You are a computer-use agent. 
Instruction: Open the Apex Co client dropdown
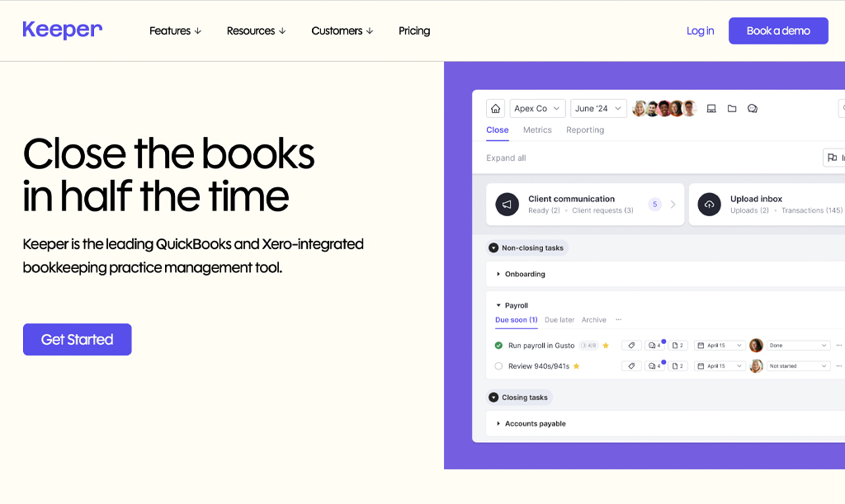click(537, 109)
